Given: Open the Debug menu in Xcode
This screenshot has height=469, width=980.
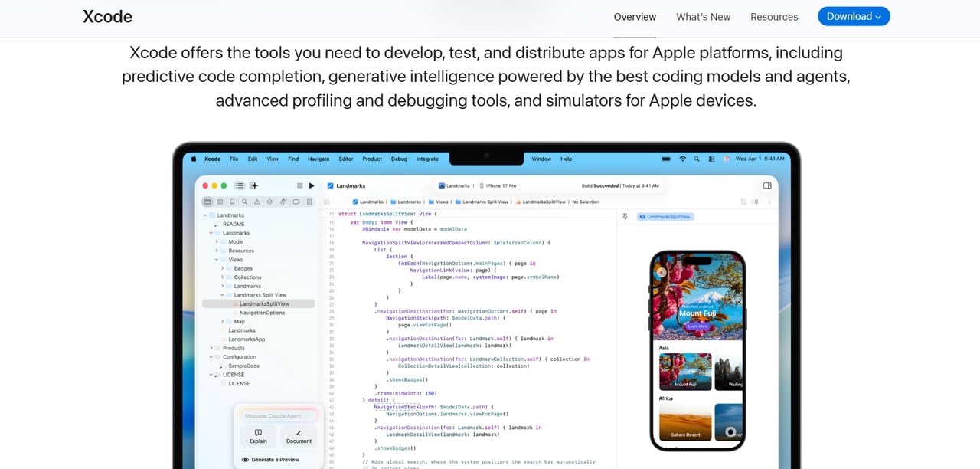Looking at the screenshot, I should (399, 159).
